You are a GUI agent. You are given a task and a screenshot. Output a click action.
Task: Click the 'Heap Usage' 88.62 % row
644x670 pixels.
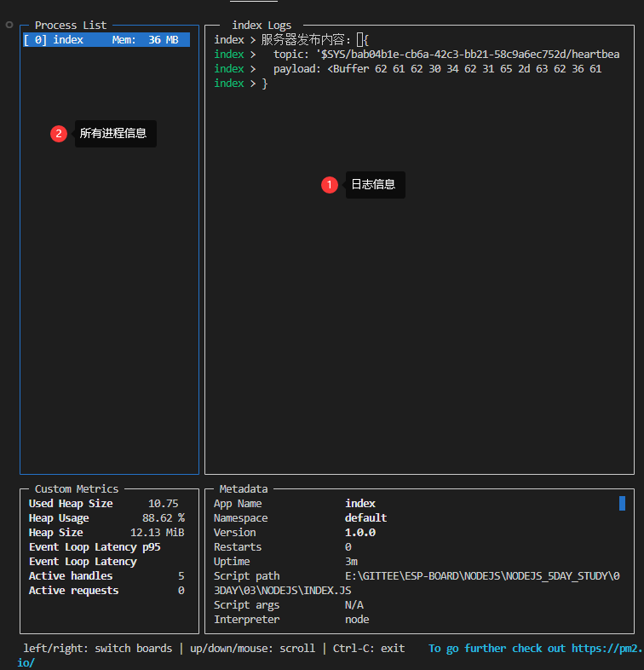pos(106,518)
